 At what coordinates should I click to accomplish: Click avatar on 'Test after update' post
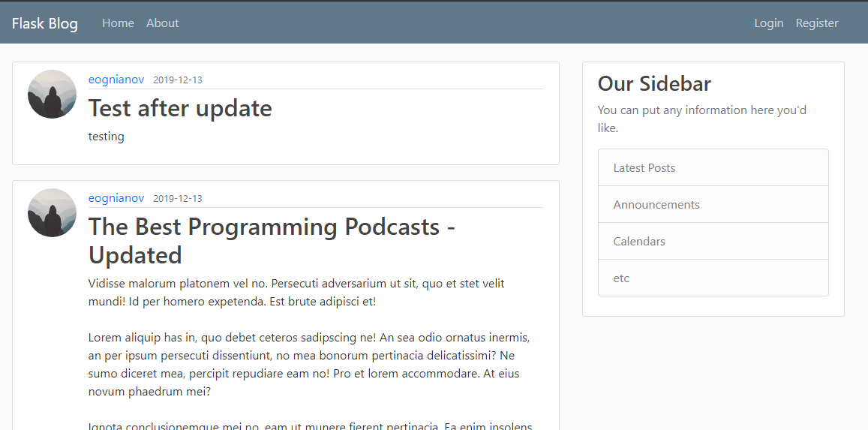click(52, 94)
